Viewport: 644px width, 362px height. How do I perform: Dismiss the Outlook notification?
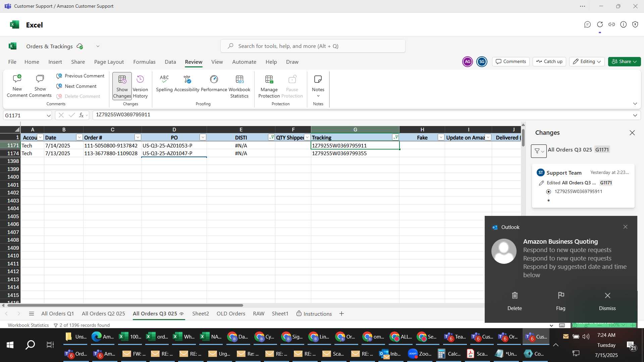tap(607, 301)
